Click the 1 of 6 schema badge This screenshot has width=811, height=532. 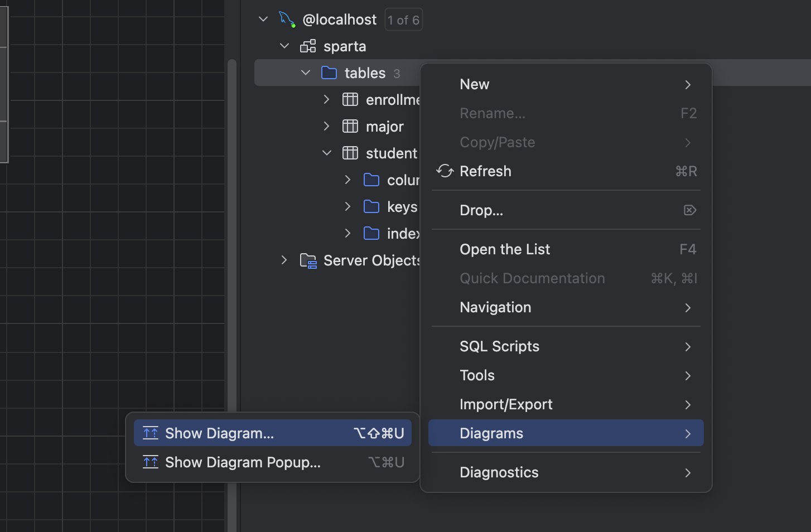pos(403,20)
